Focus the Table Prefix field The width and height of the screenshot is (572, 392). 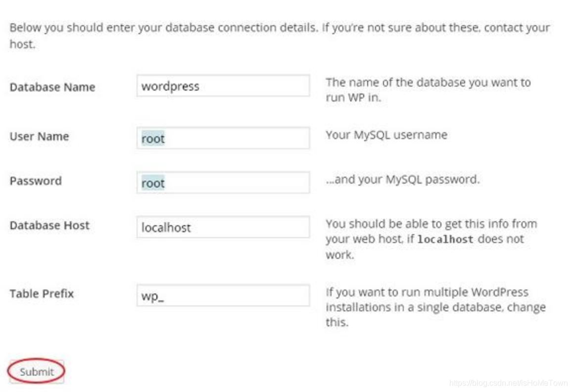point(223,295)
